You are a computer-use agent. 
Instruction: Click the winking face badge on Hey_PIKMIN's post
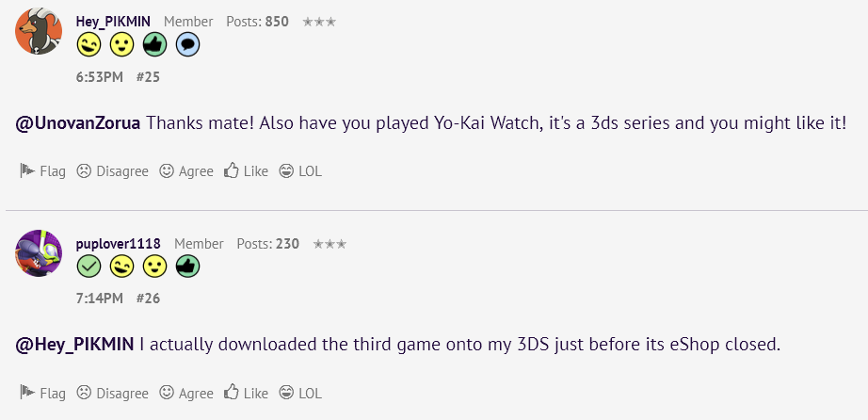pyautogui.click(x=88, y=44)
